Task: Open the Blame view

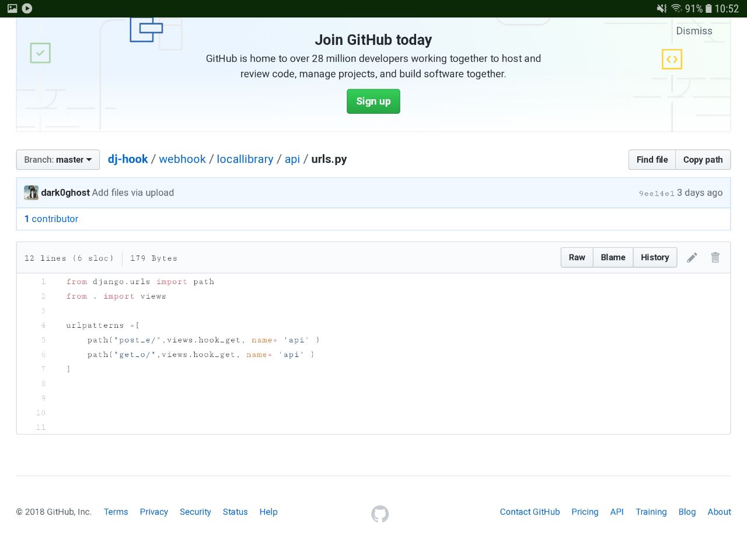Action: point(613,257)
